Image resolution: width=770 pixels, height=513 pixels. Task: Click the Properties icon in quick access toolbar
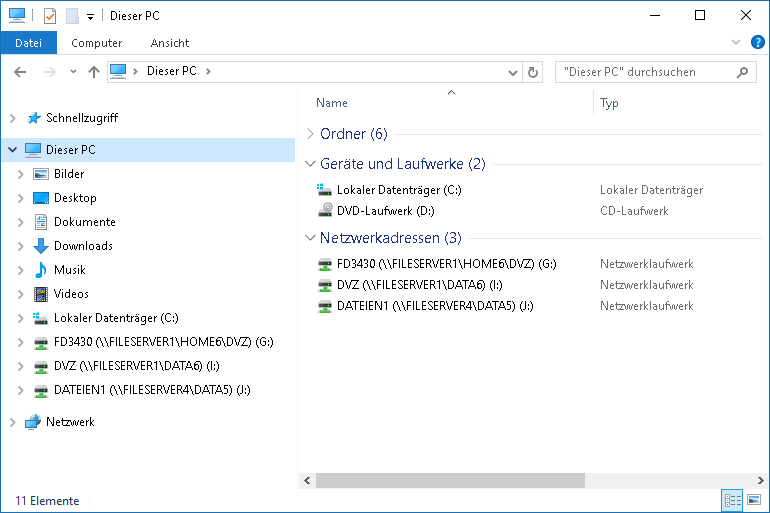pos(50,16)
